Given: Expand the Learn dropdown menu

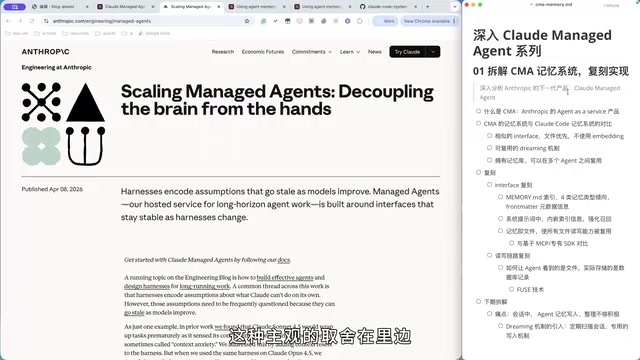Looking at the screenshot, I should tap(350, 52).
